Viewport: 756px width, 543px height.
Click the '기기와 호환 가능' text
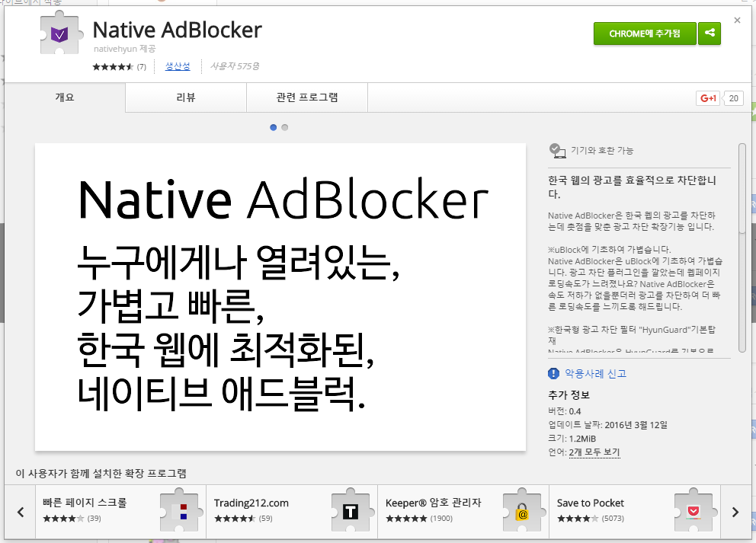click(602, 151)
